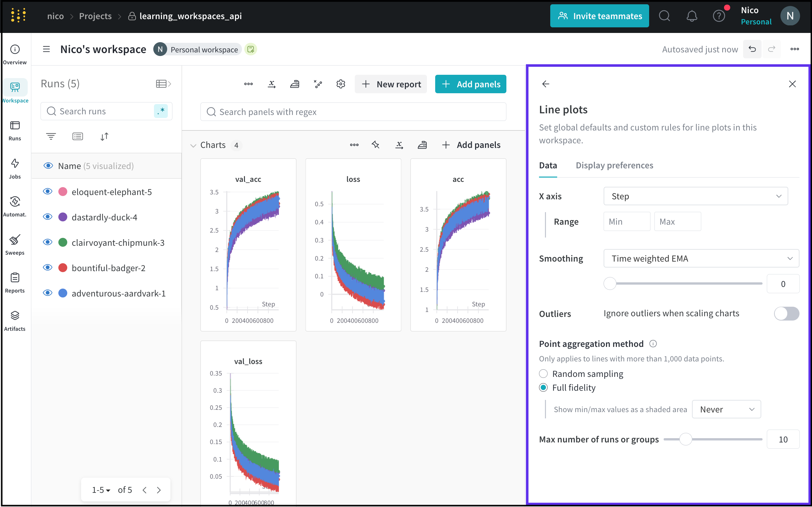Select Random sampling radio button
The image size is (812, 507).
[x=543, y=374]
